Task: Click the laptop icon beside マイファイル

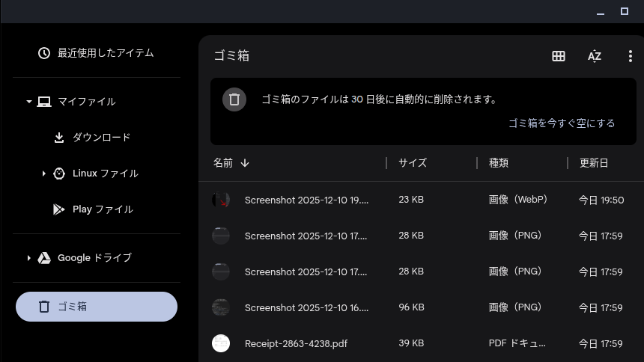Action: [44, 102]
